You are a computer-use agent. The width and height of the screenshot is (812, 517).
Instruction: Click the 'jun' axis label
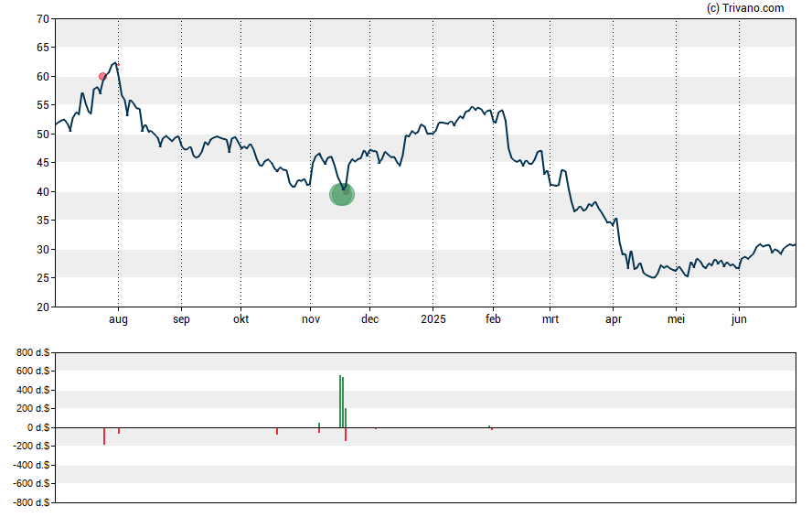coord(739,319)
